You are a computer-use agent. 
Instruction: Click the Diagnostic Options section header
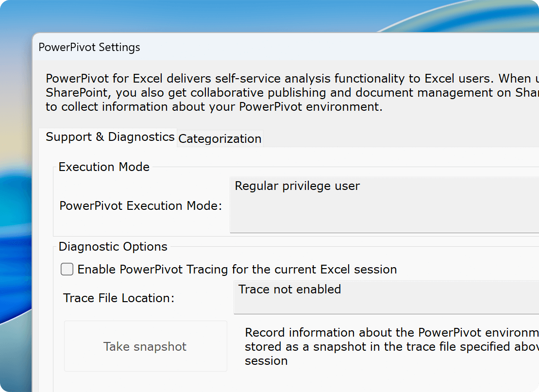point(112,247)
